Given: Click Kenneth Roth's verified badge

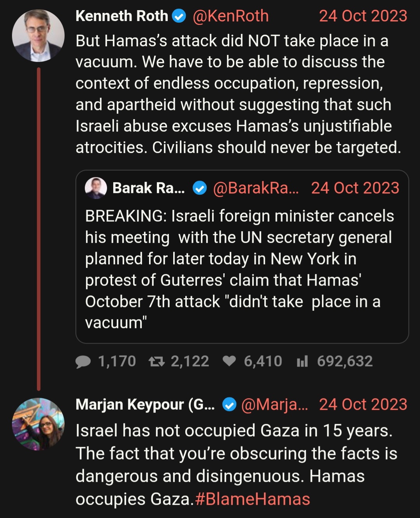Looking at the screenshot, I should (179, 16).
